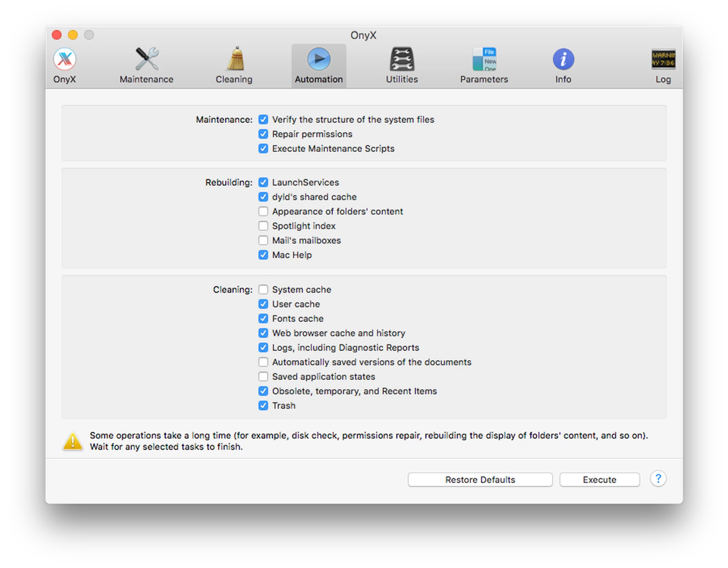Uncheck dyld's shared cache option

[263, 197]
